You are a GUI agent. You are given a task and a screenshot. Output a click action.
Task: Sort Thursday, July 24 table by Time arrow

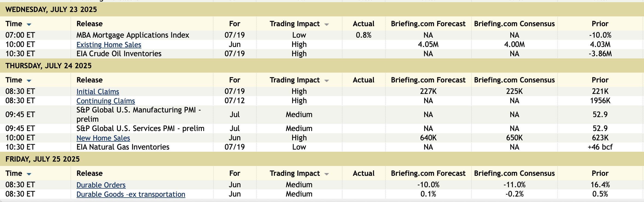coord(29,81)
